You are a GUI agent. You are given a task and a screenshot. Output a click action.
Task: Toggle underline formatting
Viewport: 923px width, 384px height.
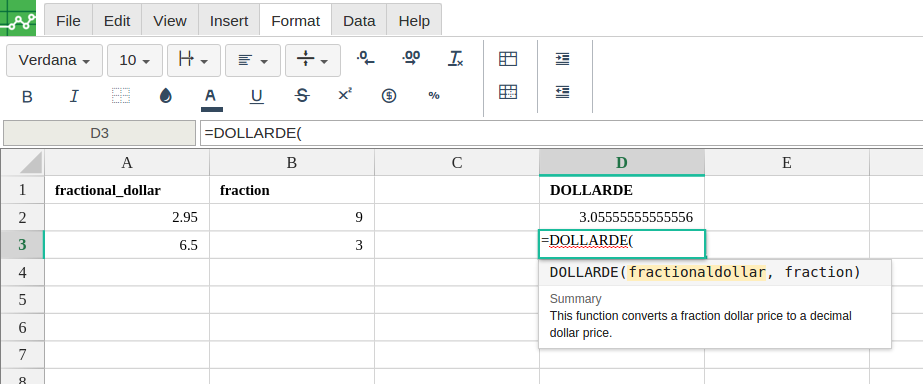[256, 97]
